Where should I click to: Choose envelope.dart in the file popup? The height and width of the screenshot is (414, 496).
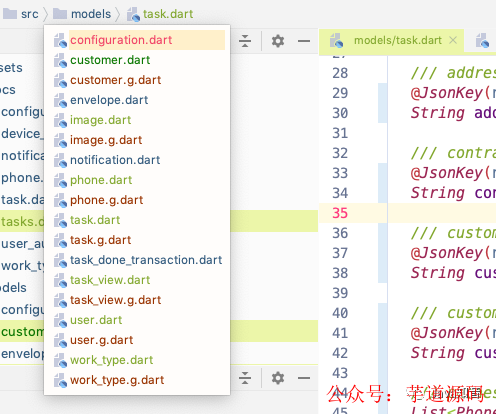tap(109, 100)
